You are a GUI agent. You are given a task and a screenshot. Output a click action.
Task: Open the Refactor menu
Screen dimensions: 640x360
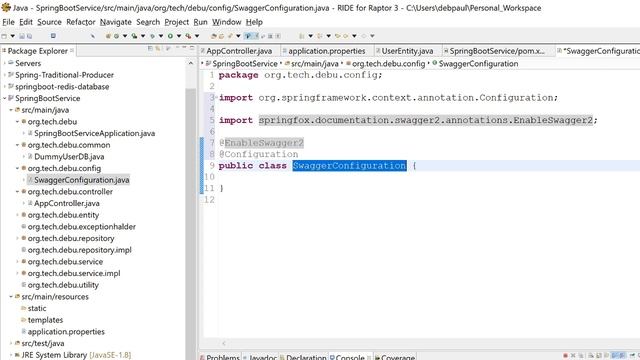pos(81,22)
